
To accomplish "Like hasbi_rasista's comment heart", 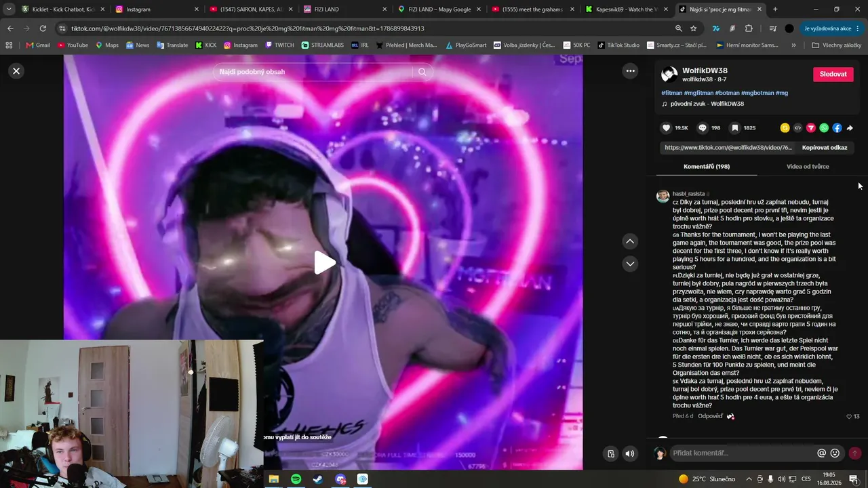I will coord(849,417).
